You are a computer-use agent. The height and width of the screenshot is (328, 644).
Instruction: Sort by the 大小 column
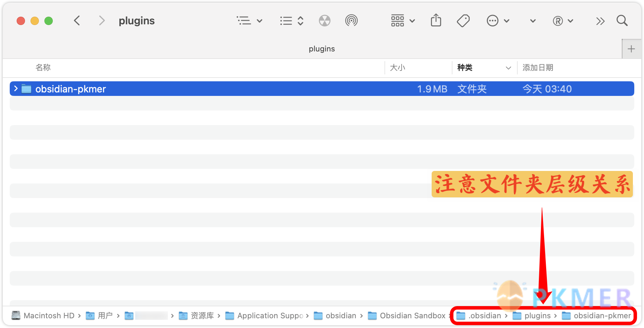click(x=398, y=67)
